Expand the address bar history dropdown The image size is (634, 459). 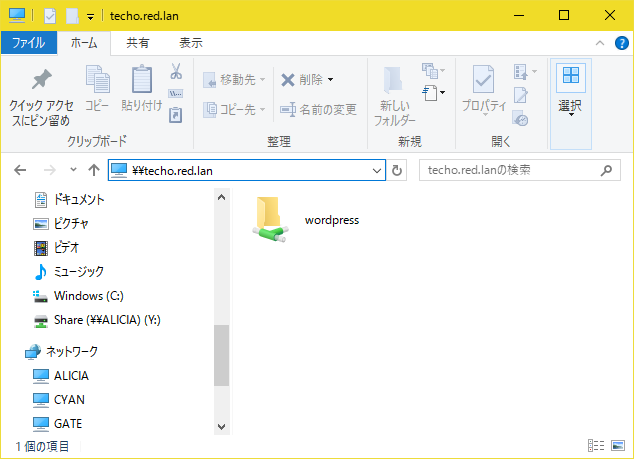377,170
